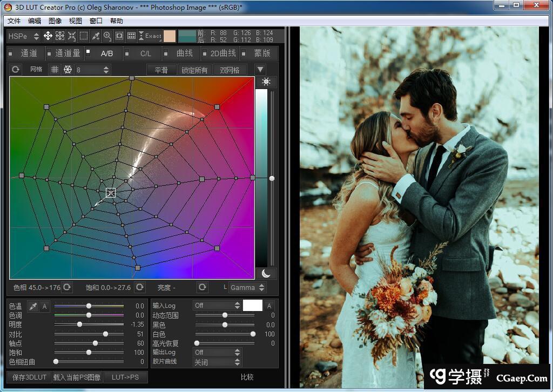Select the eyedropper tool in the top toolbar

(96, 36)
